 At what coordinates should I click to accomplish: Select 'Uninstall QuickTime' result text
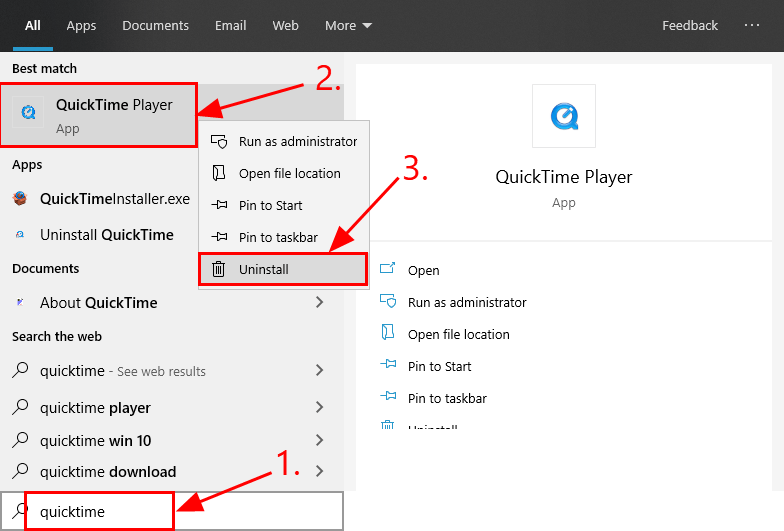(x=107, y=234)
